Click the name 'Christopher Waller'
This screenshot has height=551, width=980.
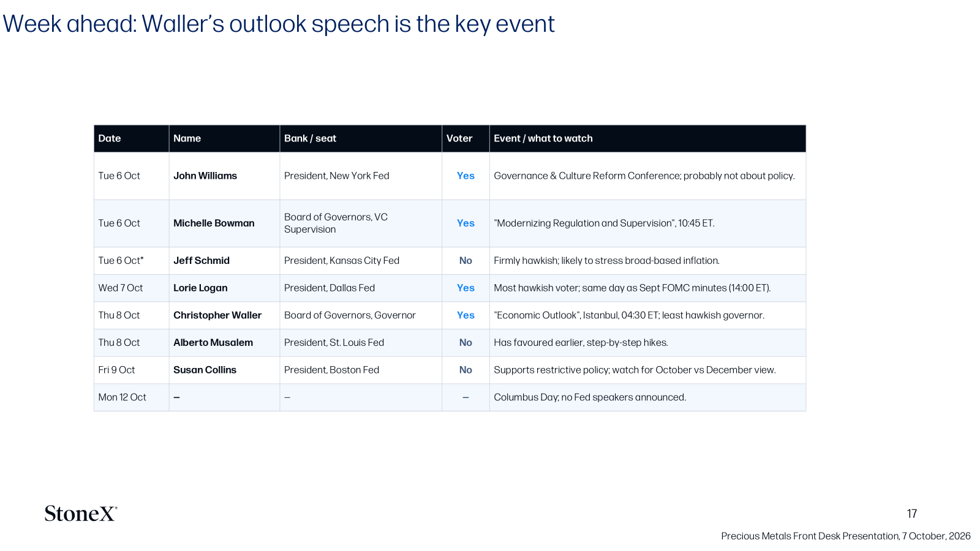(217, 315)
